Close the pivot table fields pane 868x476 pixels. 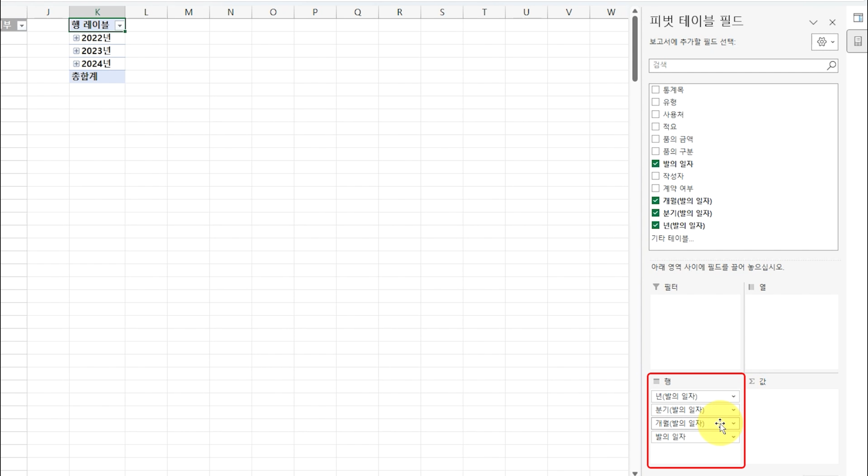point(832,23)
